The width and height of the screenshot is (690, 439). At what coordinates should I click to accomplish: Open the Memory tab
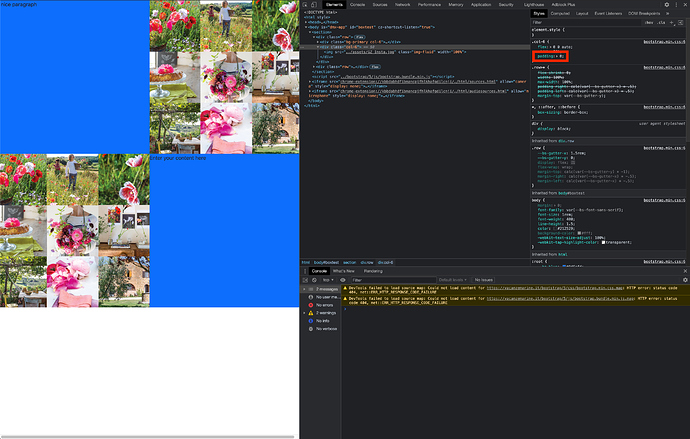click(456, 4)
